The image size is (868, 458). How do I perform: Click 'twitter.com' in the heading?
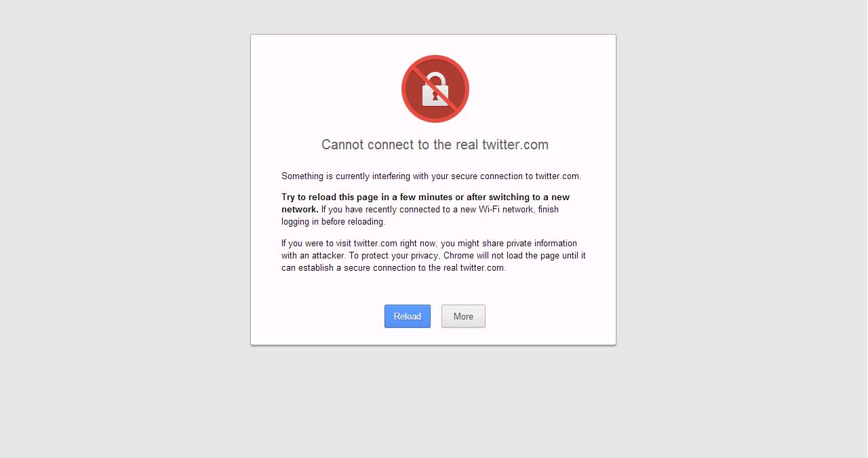[515, 145]
